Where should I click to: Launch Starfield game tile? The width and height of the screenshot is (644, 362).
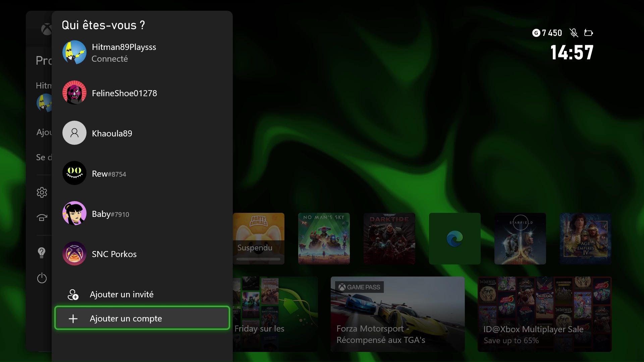coord(520,239)
